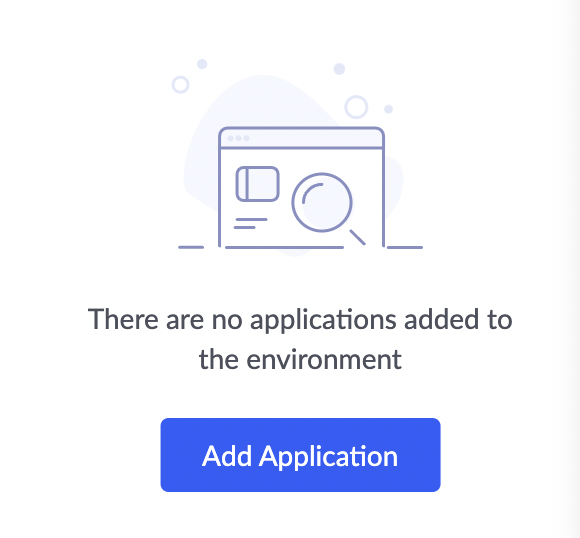The width and height of the screenshot is (580, 538).
Task: Click the solid dot above the hollow left circle
Action: pyautogui.click(x=202, y=64)
